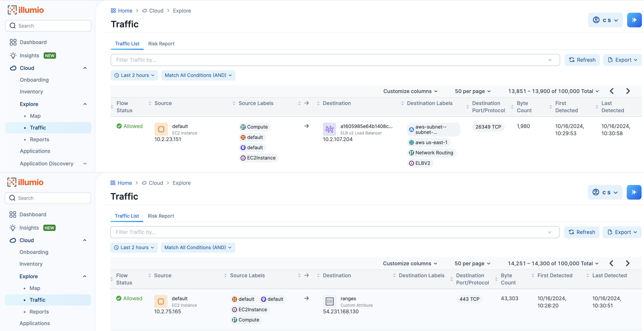Viewport: 644px width, 331px height.
Task: Click the 443 TCP port pill
Action: (469, 299)
